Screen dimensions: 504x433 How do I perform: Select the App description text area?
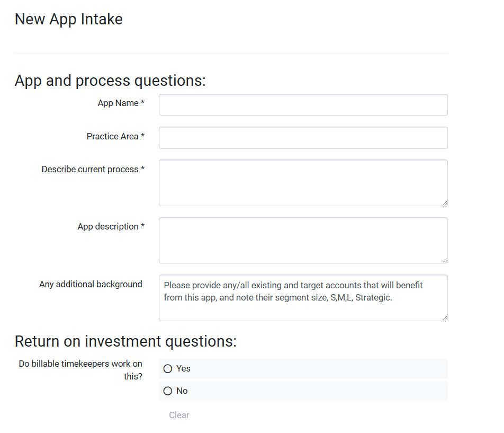click(x=303, y=240)
